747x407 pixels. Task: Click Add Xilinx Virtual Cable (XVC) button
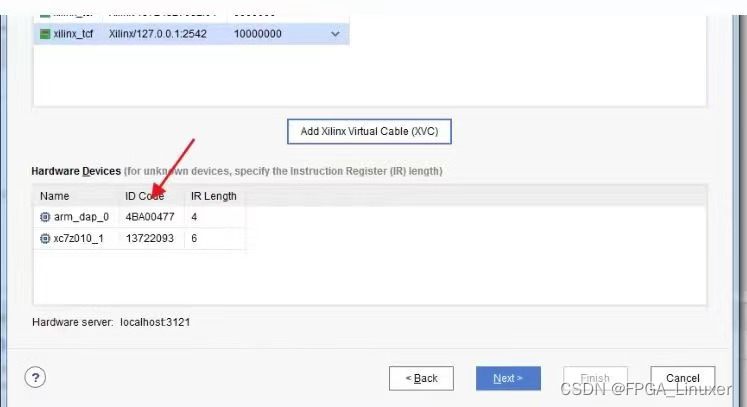coord(369,132)
